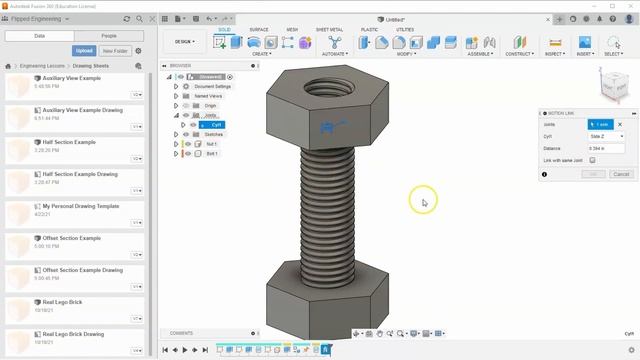
Task: Collapse the Joints folder
Action: pyautogui.click(x=176, y=115)
